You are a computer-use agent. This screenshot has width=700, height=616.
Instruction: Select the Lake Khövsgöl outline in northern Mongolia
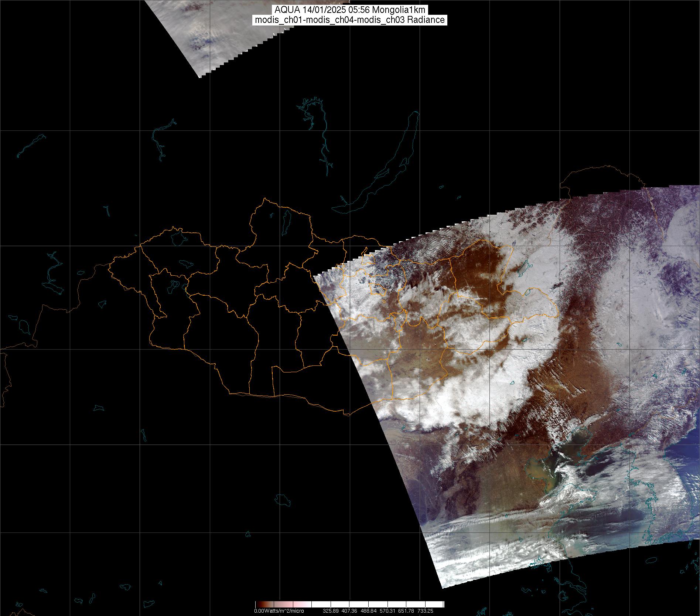[286, 220]
